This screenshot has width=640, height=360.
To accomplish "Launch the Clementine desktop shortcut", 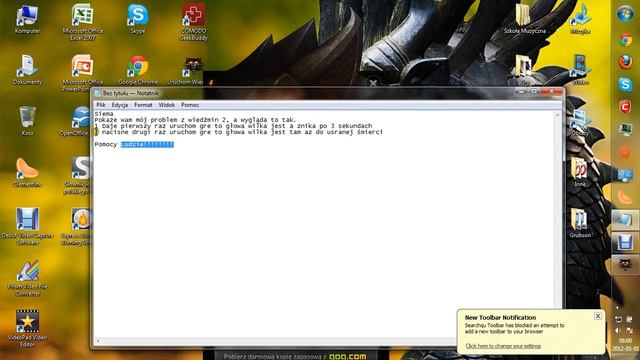I will (x=27, y=172).
